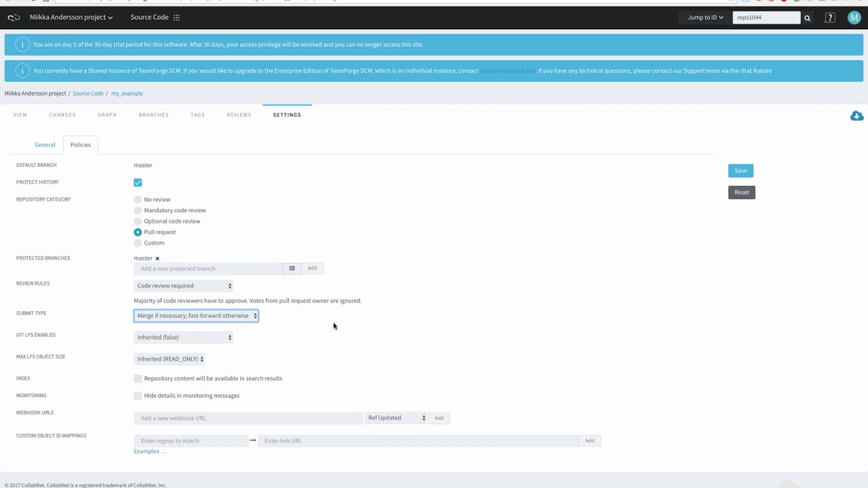Viewport: 868px width, 488px height.
Task: Open the branch list icon button
Action: (x=292, y=268)
